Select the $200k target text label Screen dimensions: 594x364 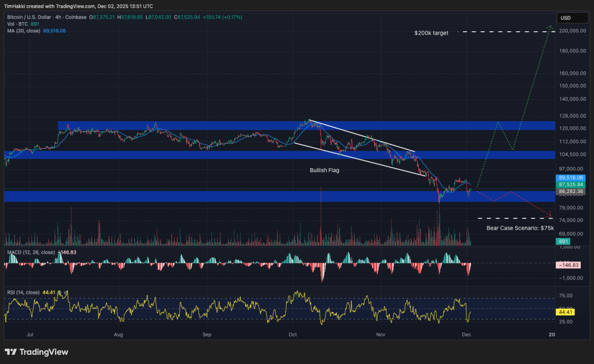pyautogui.click(x=432, y=33)
